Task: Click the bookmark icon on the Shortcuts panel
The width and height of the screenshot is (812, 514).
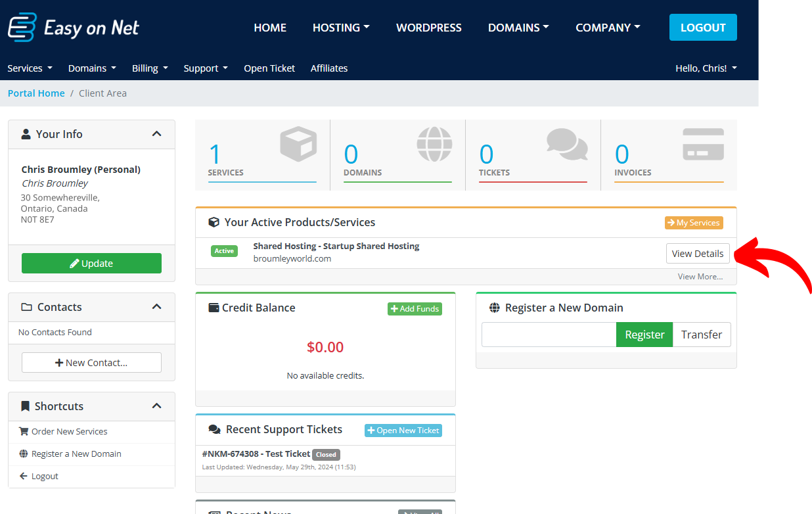Action: pyautogui.click(x=25, y=406)
